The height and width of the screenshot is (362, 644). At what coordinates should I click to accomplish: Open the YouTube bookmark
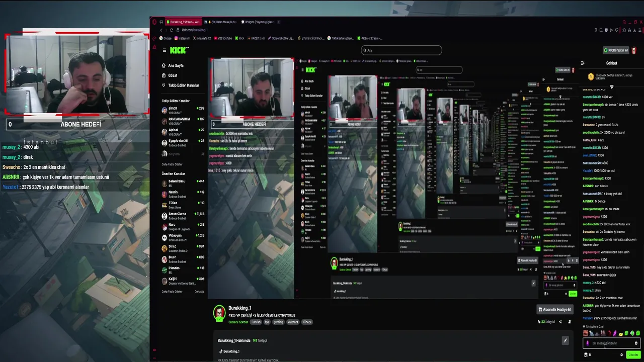coord(224,38)
